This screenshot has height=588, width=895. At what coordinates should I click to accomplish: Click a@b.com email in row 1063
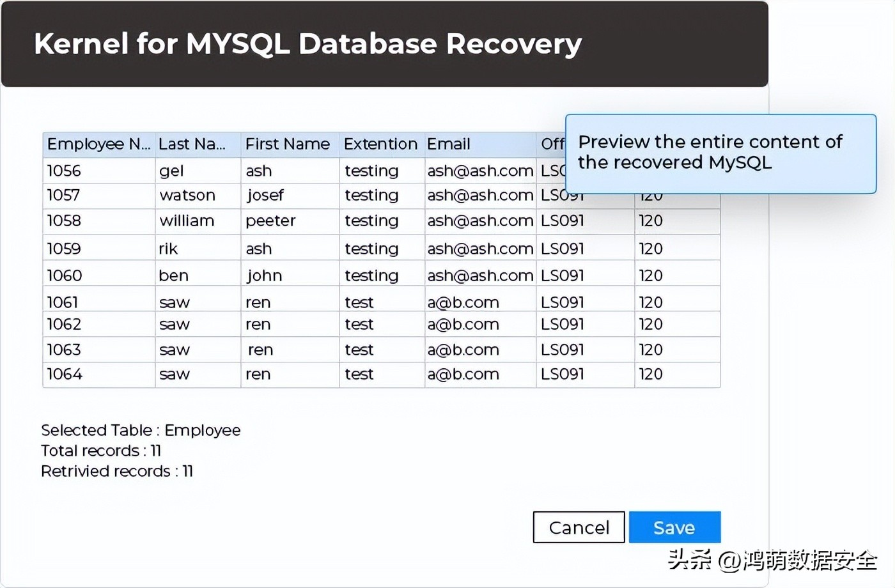(x=481, y=350)
